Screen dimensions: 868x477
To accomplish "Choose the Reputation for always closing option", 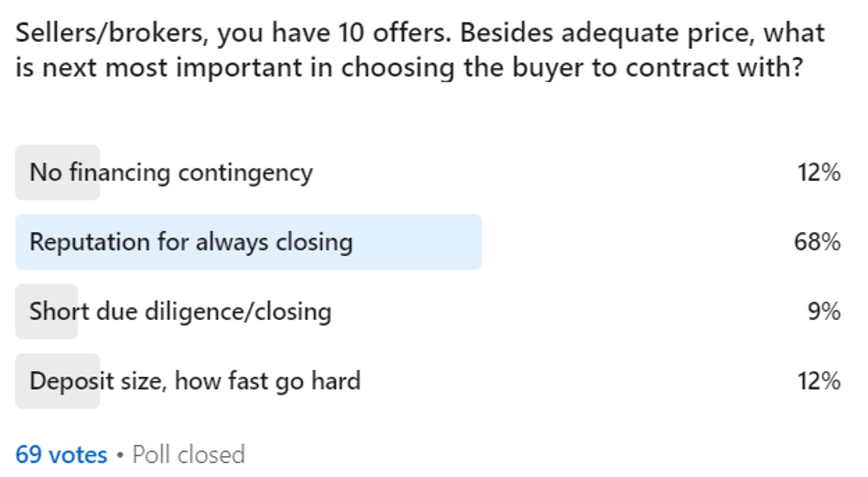I will [191, 242].
